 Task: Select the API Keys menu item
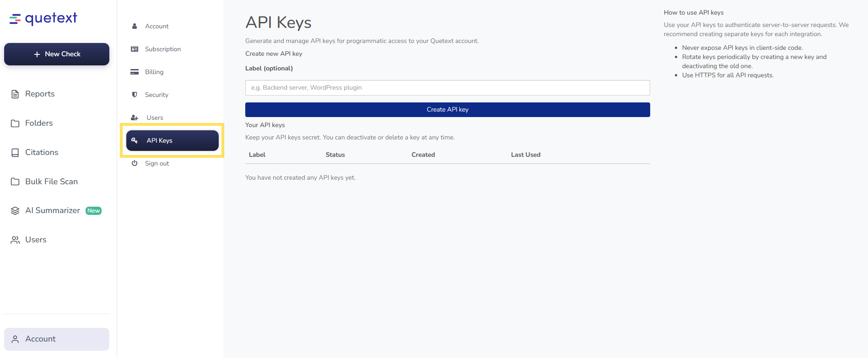point(172,141)
